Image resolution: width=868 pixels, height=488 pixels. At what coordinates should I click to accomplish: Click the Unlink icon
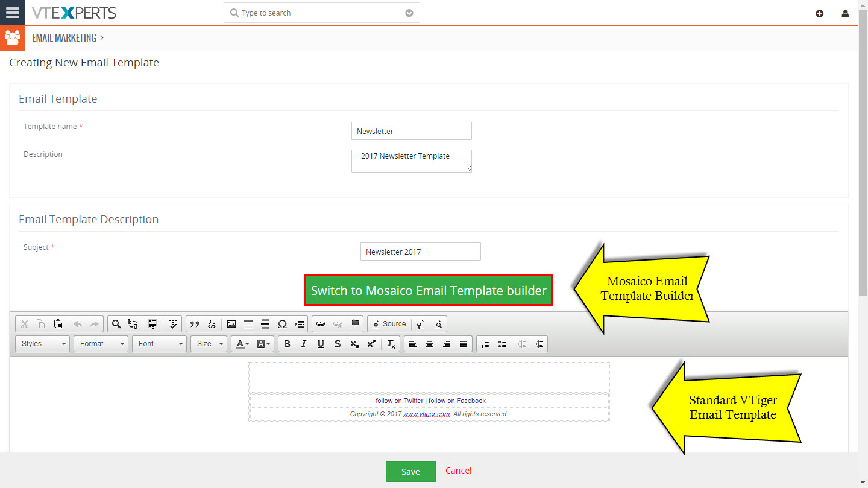point(338,324)
